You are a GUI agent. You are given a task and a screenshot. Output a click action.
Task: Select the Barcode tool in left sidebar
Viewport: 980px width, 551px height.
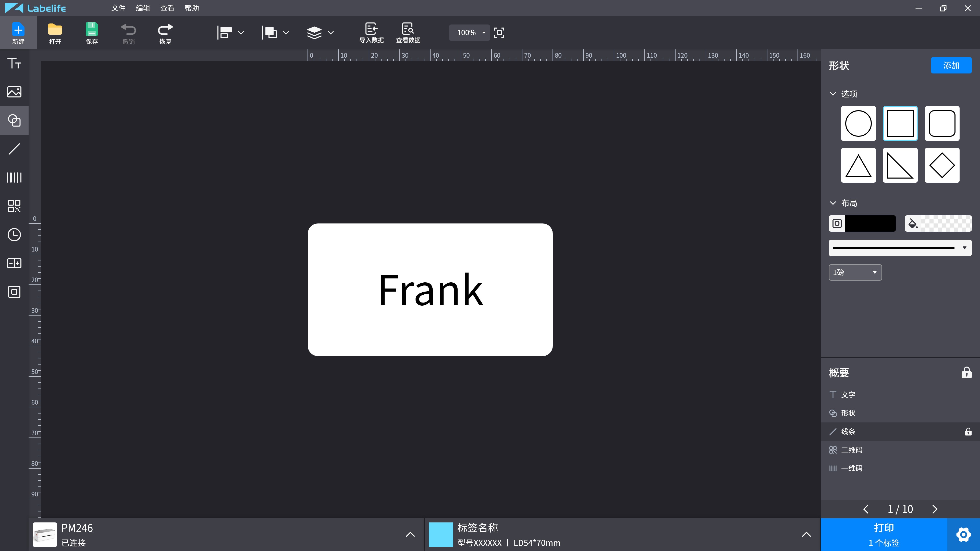coord(14,177)
